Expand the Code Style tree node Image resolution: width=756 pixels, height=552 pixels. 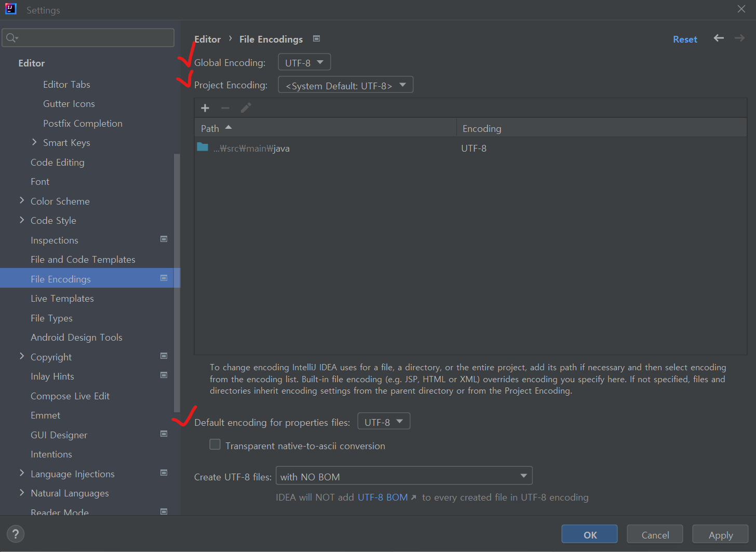(x=22, y=220)
